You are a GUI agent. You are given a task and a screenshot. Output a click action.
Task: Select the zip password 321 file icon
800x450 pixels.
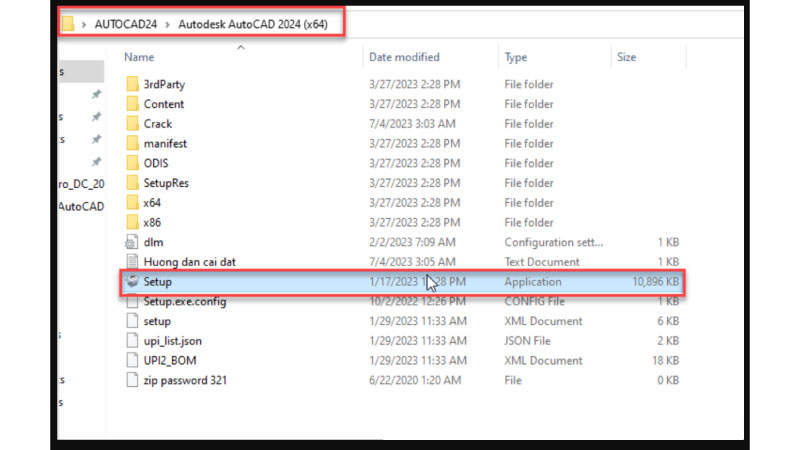(x=132, y=380)
